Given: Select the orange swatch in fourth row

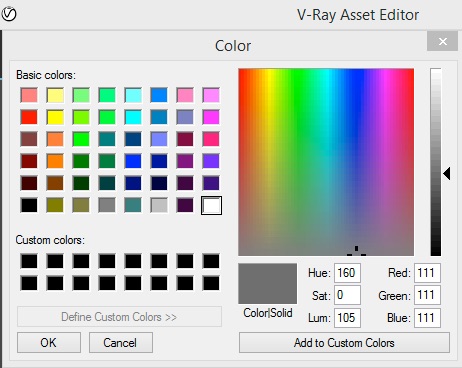Looking at the screenshot, I should pos(55,161).
